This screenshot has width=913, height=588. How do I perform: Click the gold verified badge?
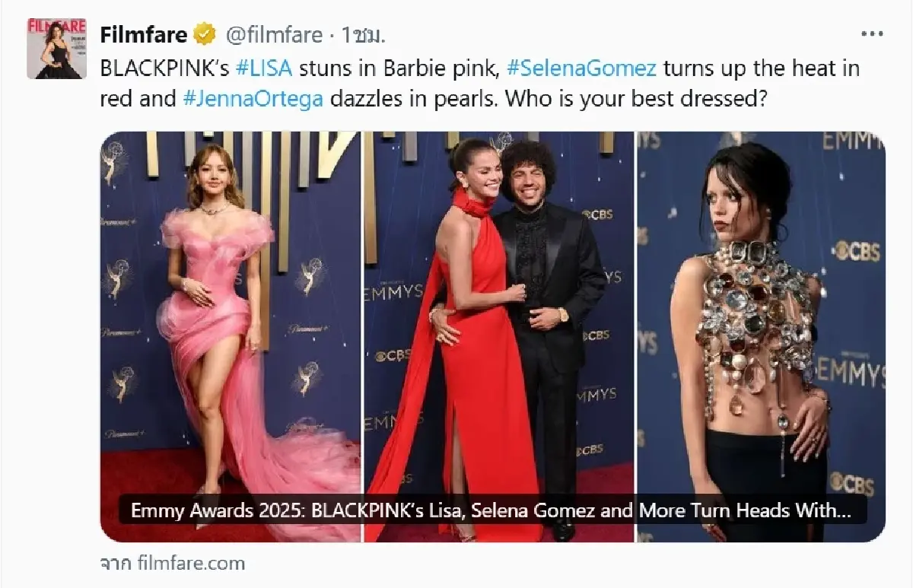click(203, 35)
